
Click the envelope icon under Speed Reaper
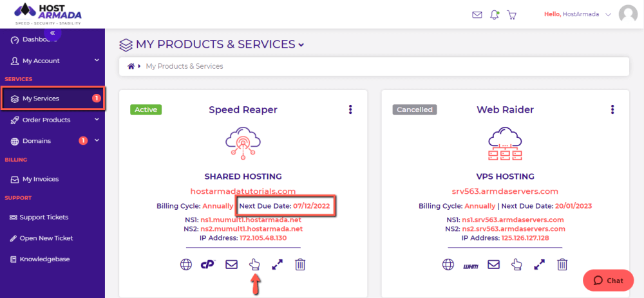(231, 265)
